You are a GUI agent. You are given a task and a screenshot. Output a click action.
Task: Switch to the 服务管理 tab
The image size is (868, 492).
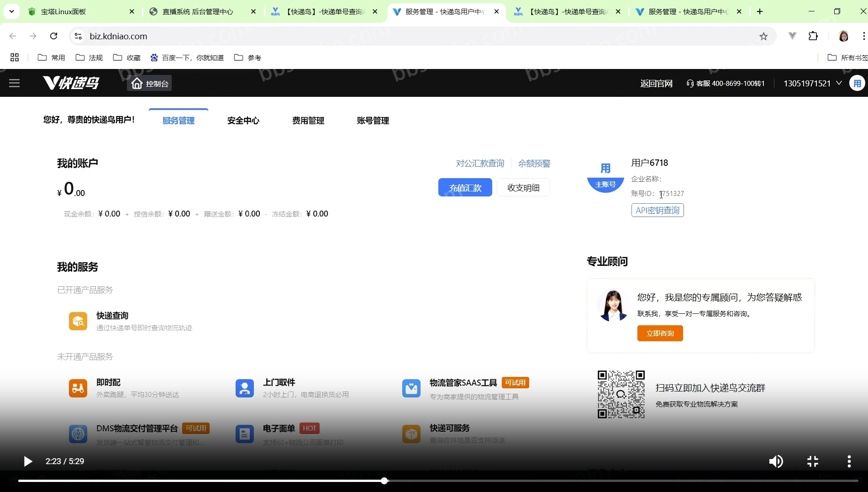tap(179, 121)
